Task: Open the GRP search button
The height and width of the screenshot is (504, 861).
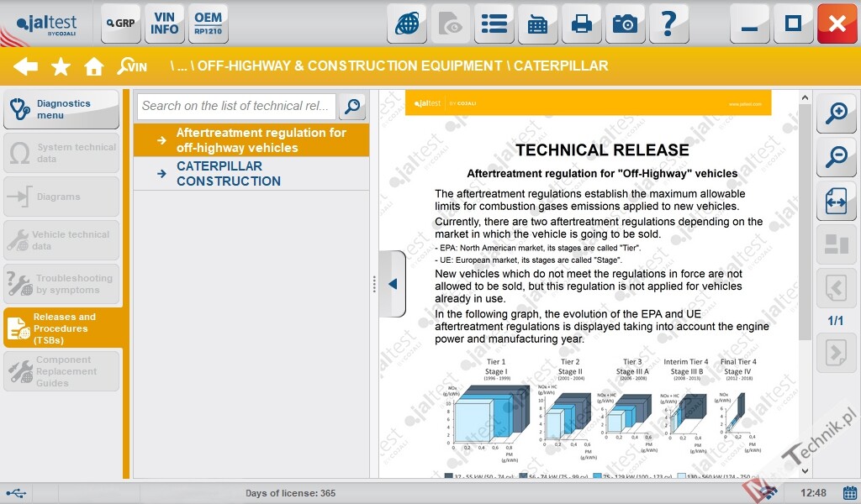Action: coord(121,24)
